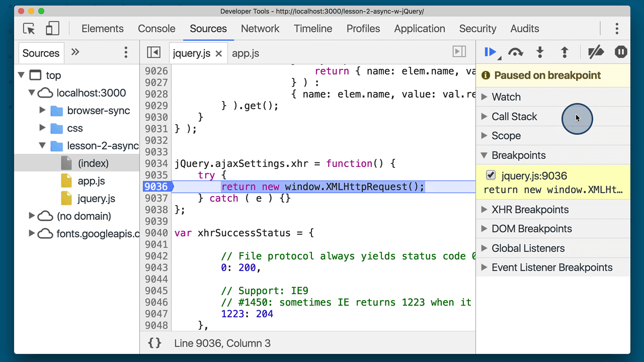This screenshot has height=362, width=644.
Task: Toggle pause on exceptions
Action: (620, 52)
